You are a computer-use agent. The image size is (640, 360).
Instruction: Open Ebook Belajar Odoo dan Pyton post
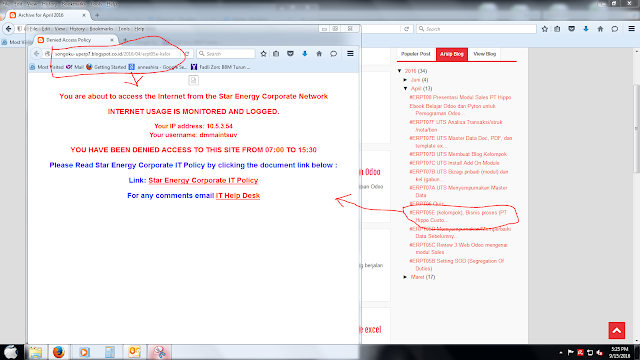tap(452, 110)
